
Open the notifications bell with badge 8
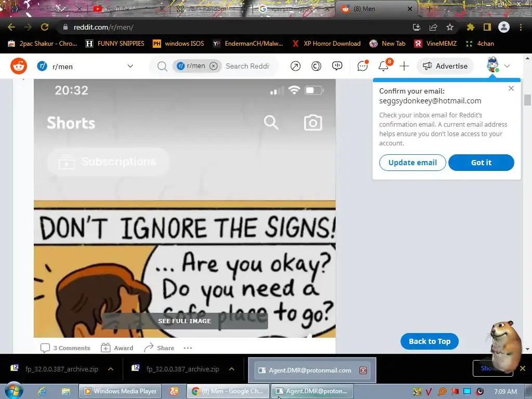point(384,66)
